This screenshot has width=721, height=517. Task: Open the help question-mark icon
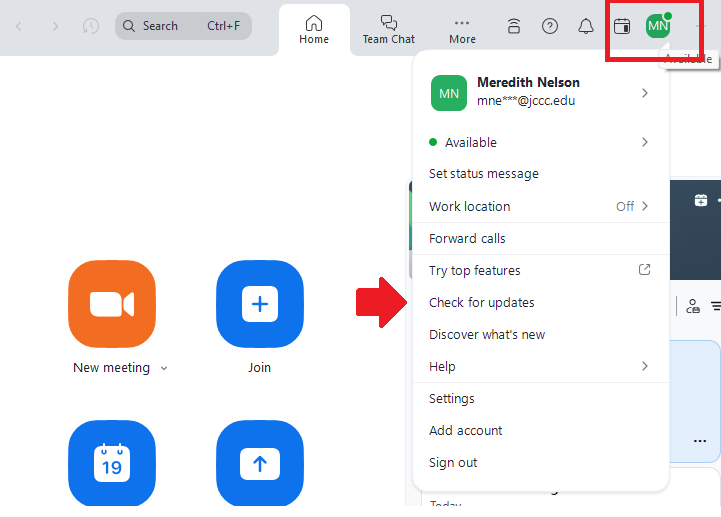click(550, 26)
